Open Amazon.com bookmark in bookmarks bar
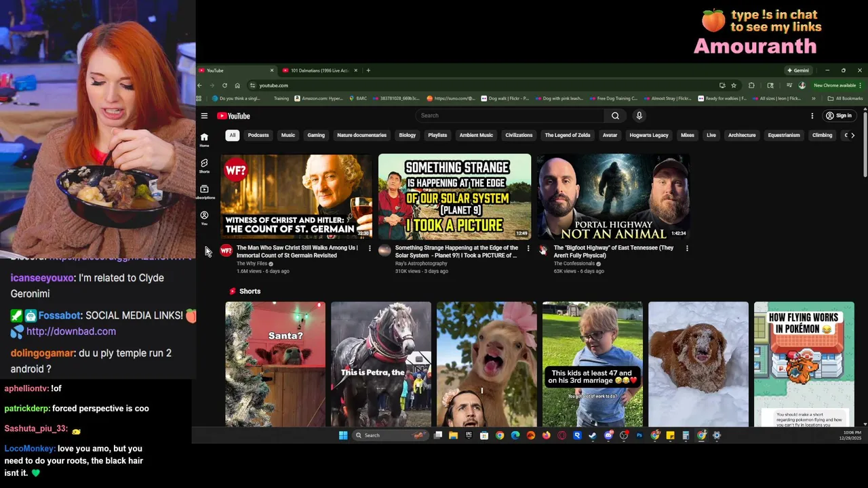 (318, 98)
